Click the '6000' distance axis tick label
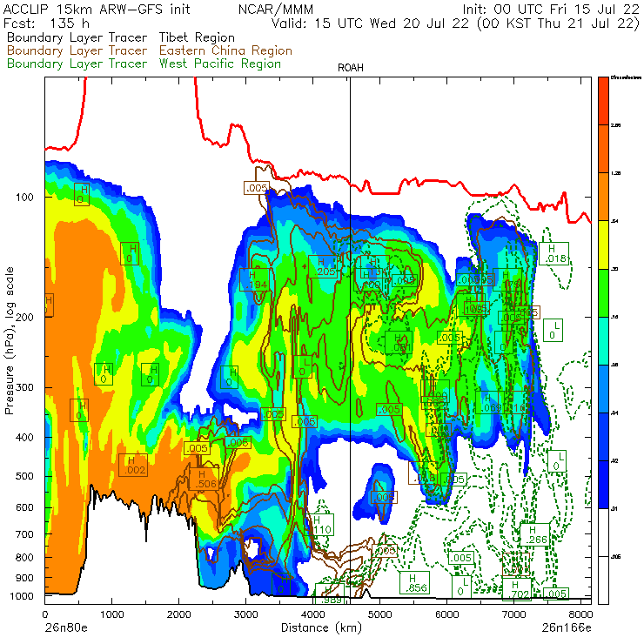644x644 pixels. click(x=446, y=614)
